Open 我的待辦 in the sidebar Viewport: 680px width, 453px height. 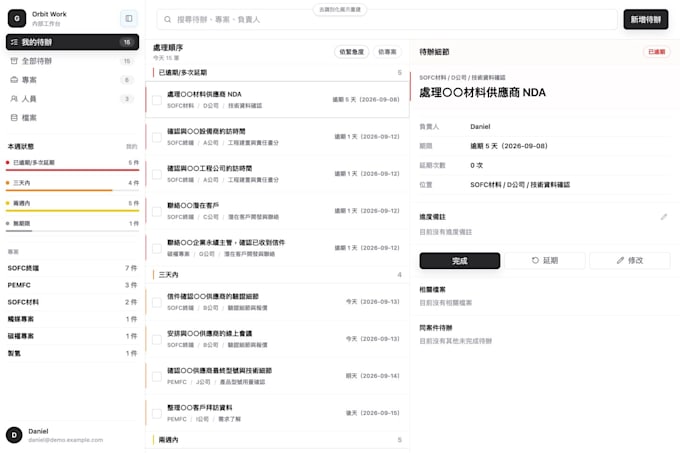click(72, 42)
